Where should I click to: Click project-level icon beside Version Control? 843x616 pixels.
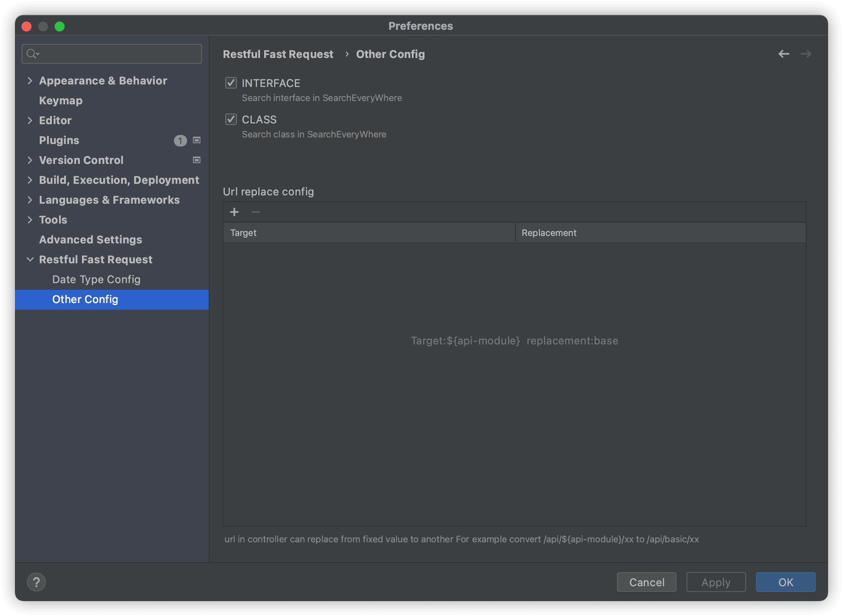[x=197, y=160]
